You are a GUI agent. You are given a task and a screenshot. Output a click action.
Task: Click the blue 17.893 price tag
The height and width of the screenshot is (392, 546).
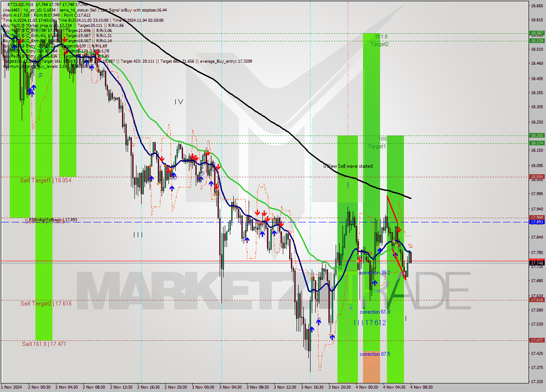[x=537, y=222]
